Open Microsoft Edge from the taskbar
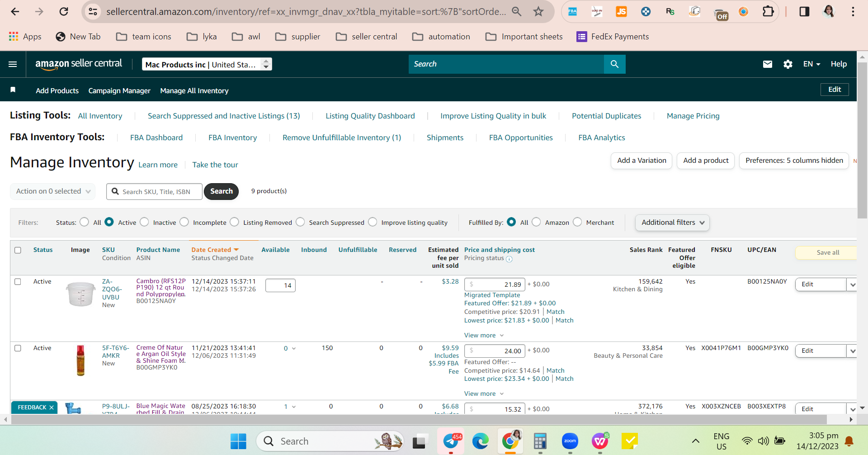 pos(480,441)
